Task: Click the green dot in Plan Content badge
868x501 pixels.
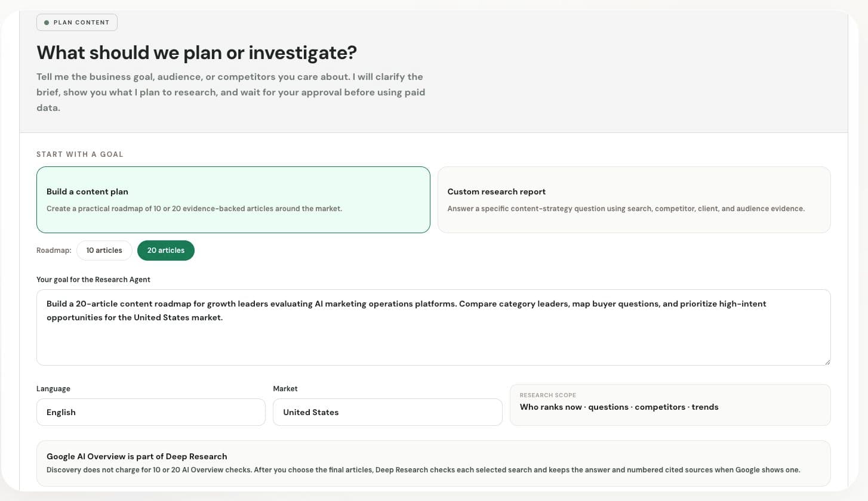Action: (47, 23)
